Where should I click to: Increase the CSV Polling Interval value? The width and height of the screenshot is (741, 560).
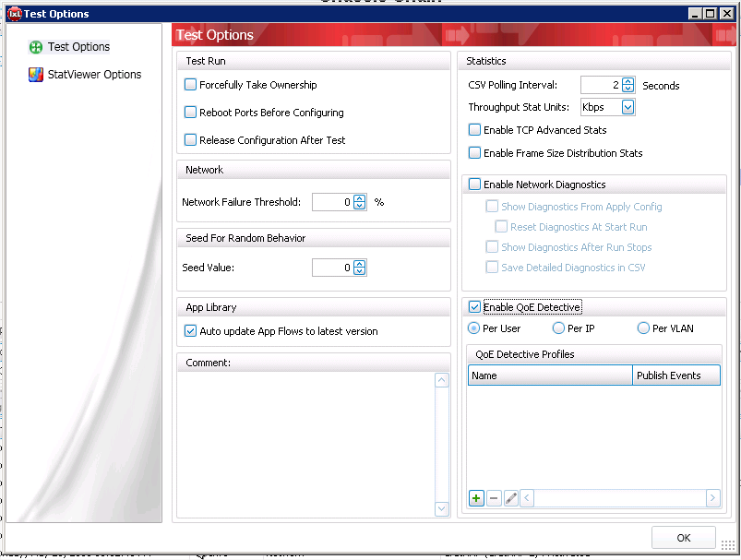(627, 81)
